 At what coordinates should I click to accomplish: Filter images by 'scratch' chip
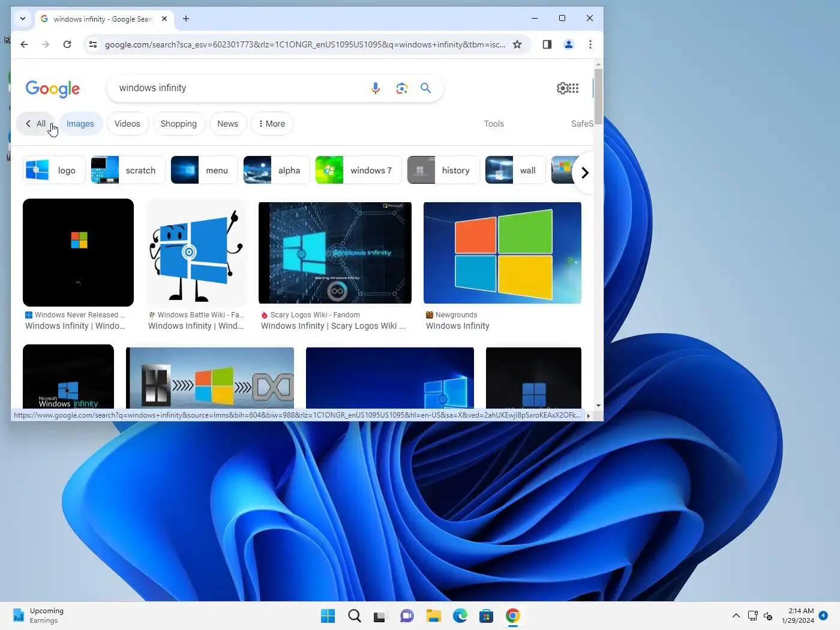coord(128,170)
